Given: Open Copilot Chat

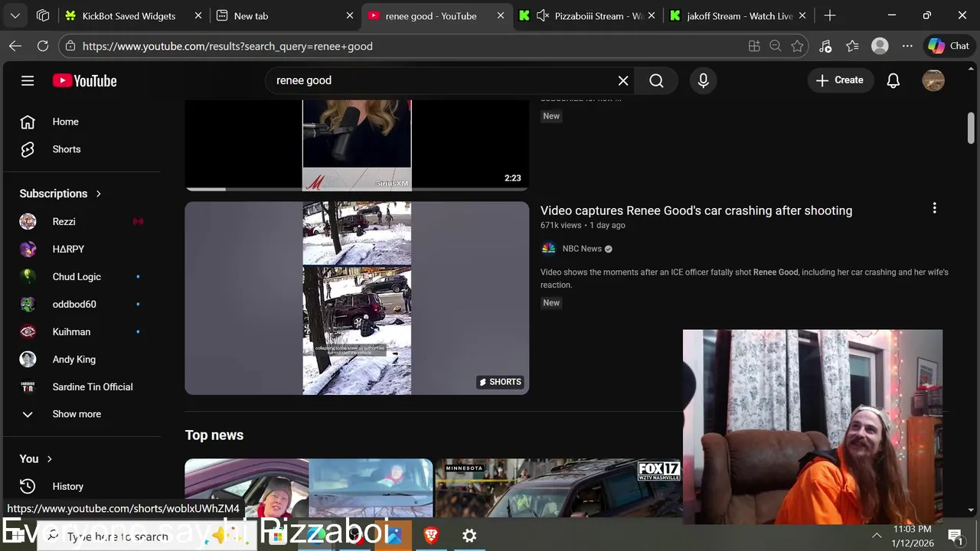Looking at the screenshot, I should pyautogui.click(x=949, y=46).
